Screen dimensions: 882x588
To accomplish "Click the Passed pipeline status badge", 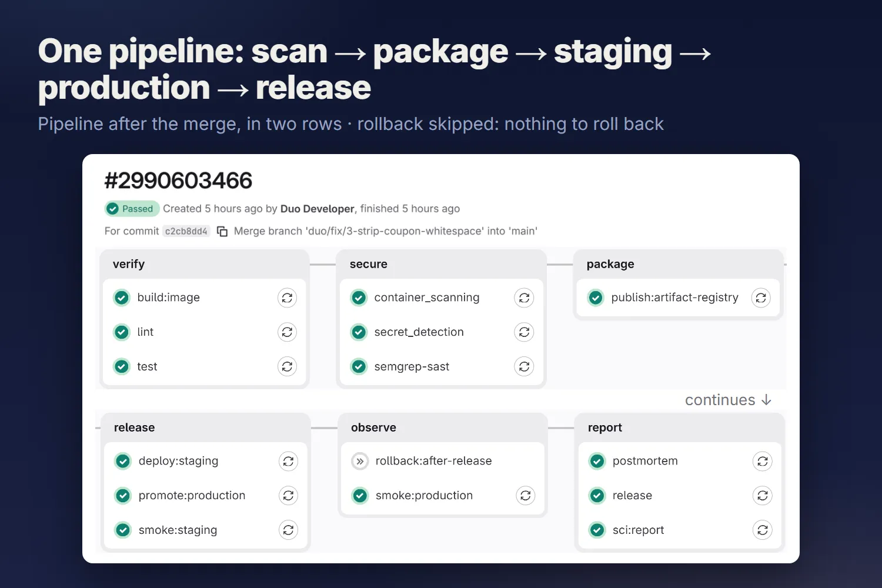I will 132,209.
